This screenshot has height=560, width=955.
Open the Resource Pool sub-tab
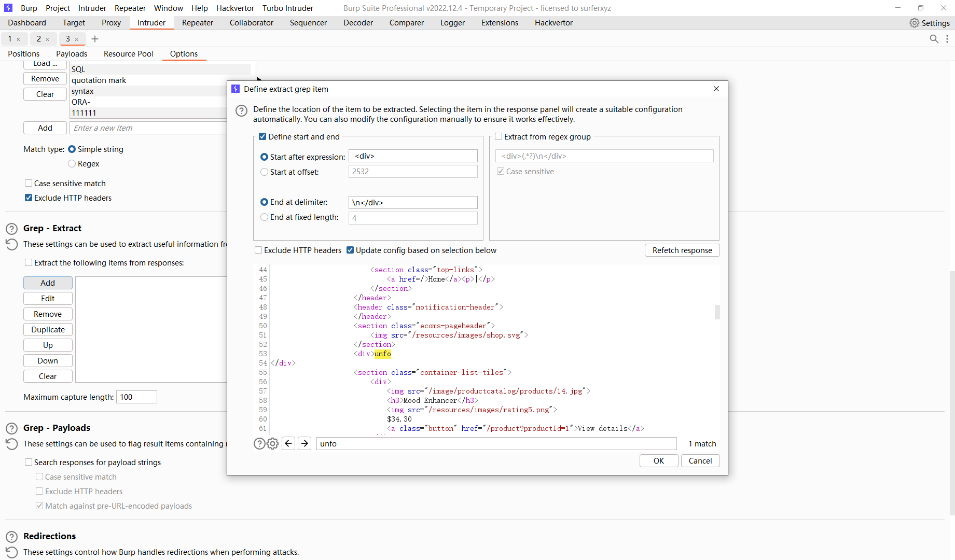pos(129,54)
